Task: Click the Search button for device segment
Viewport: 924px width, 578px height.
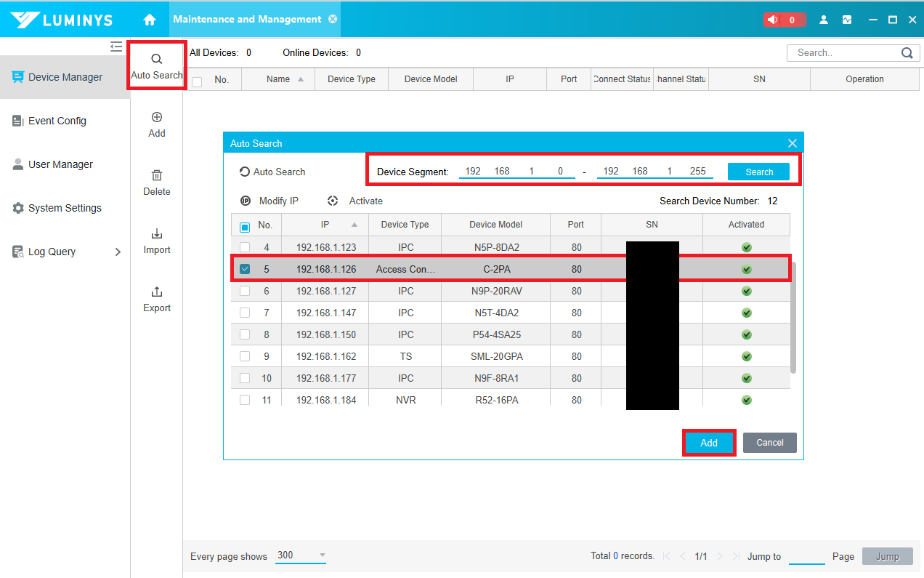Action: 758,172
